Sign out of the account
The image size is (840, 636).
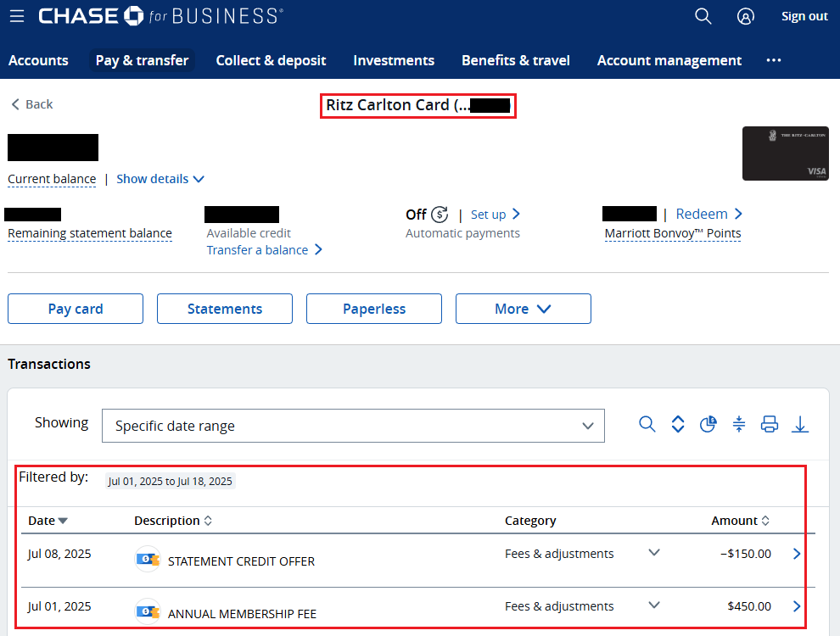[x=804, y=16]
